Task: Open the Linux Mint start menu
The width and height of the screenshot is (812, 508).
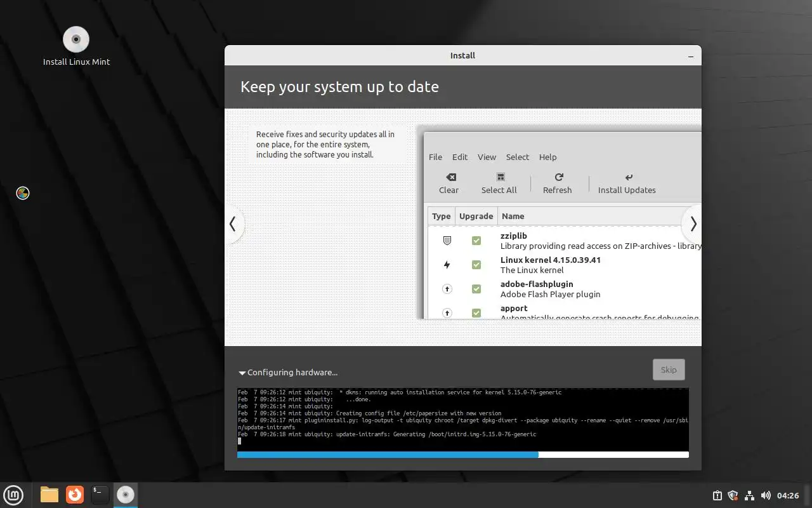Action: coord(13,494)
